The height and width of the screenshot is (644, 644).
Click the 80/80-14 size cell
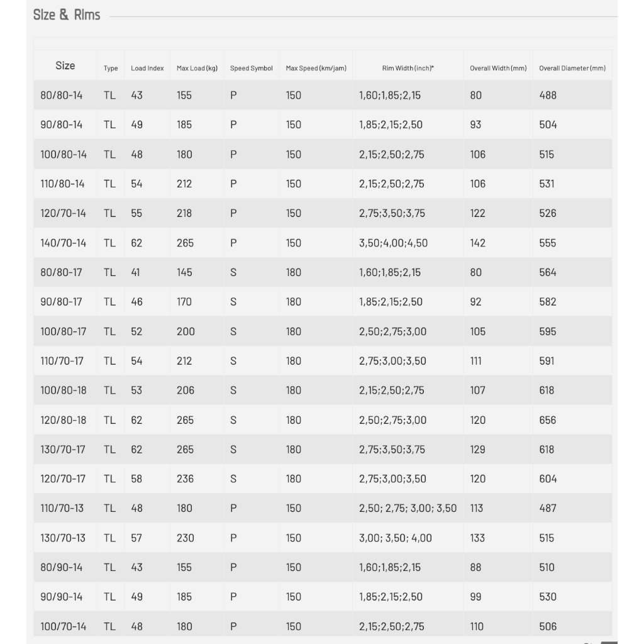pos(61,96)
